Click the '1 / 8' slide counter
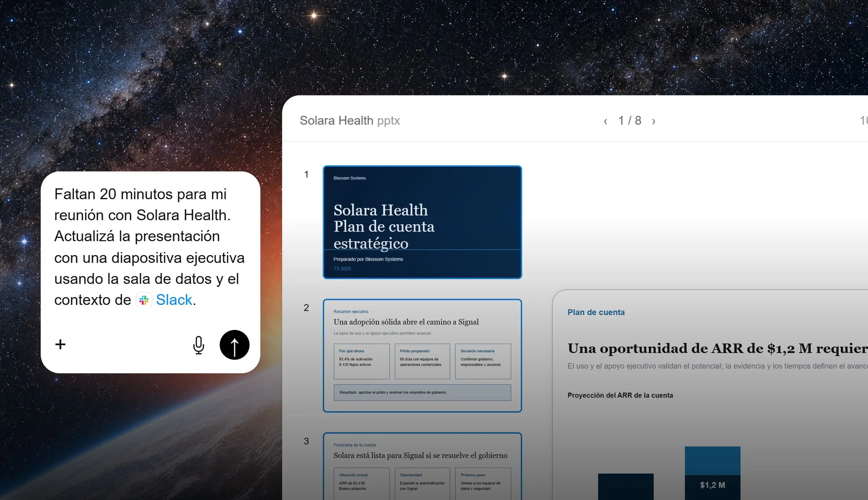The width and height of the screenshot is (868, 500). coord(630,121)
